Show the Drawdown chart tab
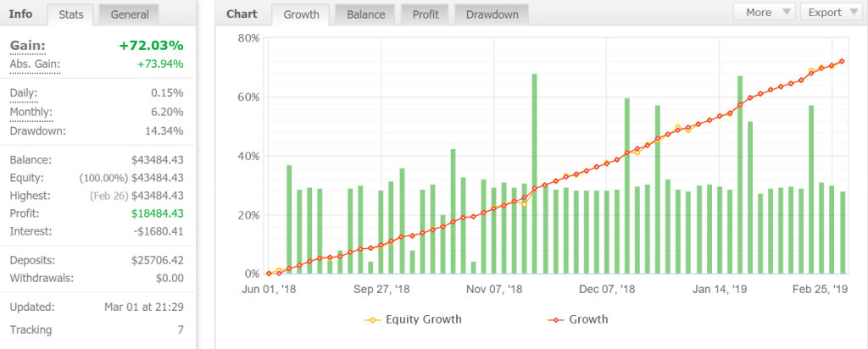Image resolution: width=868 pixels, height=349 pixels. tap(491, 14)
